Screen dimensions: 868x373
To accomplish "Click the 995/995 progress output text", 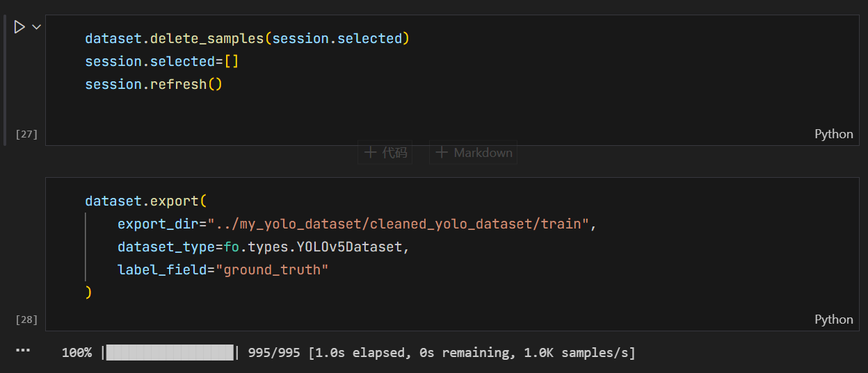I will (274, 353).
